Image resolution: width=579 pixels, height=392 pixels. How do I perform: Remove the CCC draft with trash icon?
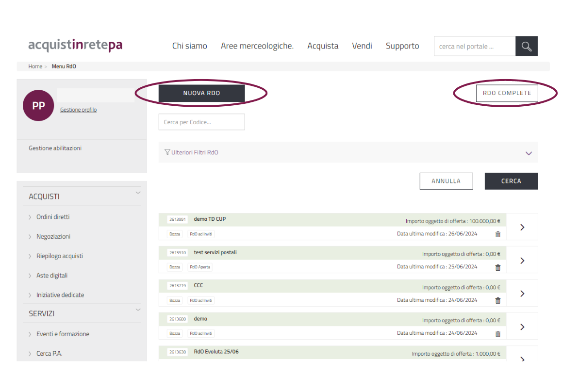(497, 300)
